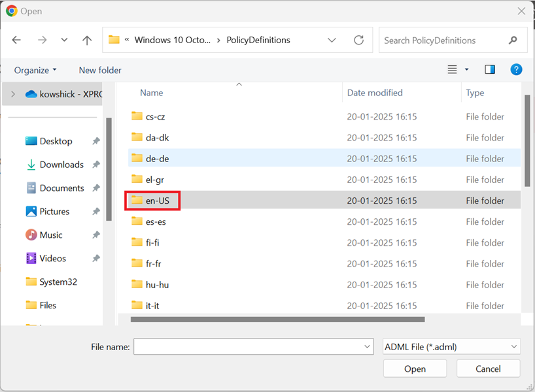Click the File name input field

tap(249, 347)
